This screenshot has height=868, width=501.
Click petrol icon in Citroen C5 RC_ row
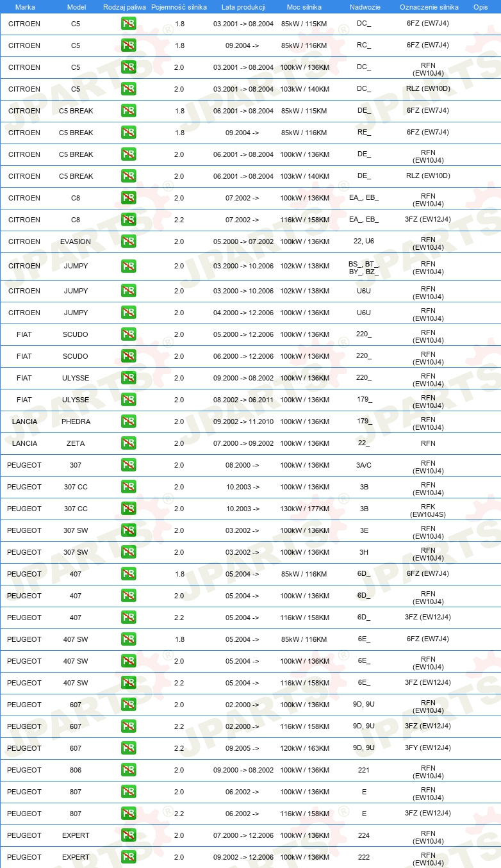click(129, 45)
